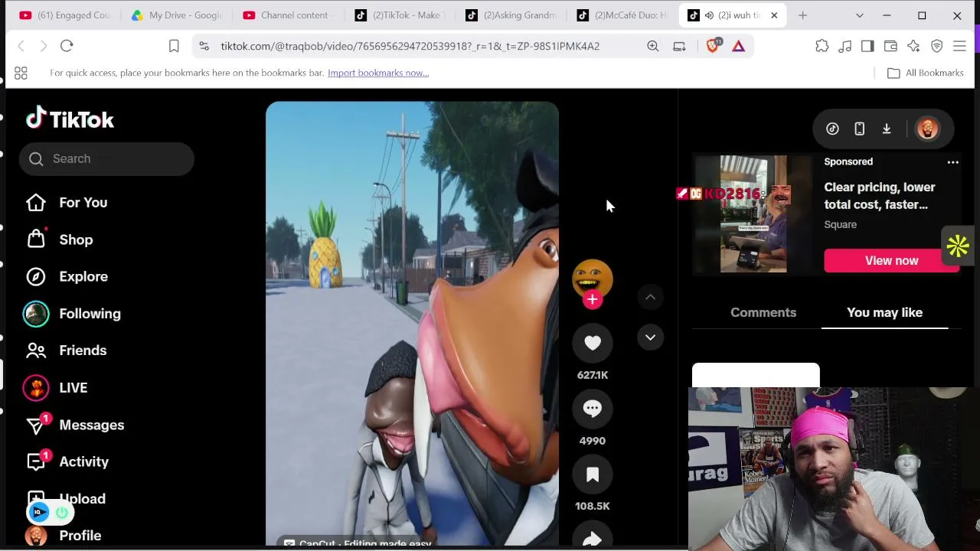The height and width of the screenshot is (551, 980).
Task: Click the Brave Shields lion icon
Action: (713, 46)
